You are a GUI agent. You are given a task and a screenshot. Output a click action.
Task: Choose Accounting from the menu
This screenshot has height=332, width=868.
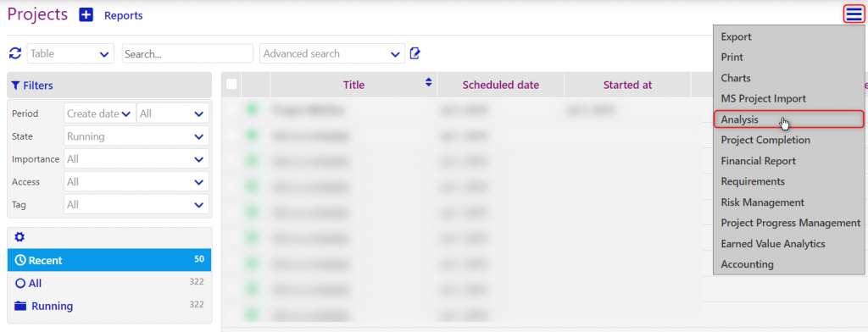[x=788, y=264]
